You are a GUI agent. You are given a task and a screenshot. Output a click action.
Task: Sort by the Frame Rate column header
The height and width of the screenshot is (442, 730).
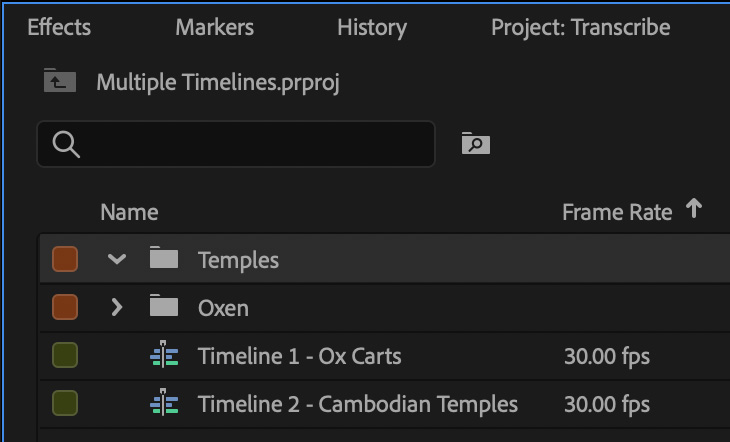coord(617,212)
